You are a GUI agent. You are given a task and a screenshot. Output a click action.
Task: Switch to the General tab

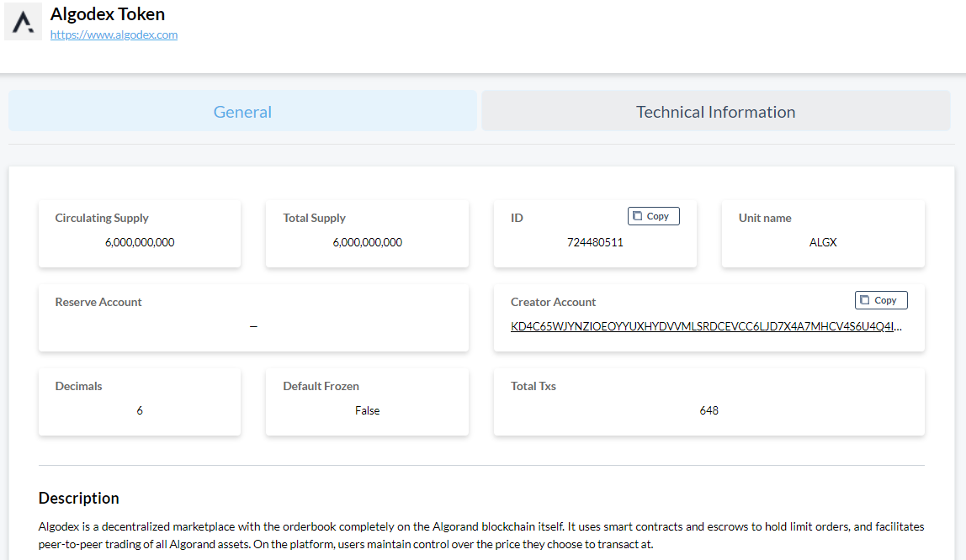pyautogui.click(x=242, y=111)
